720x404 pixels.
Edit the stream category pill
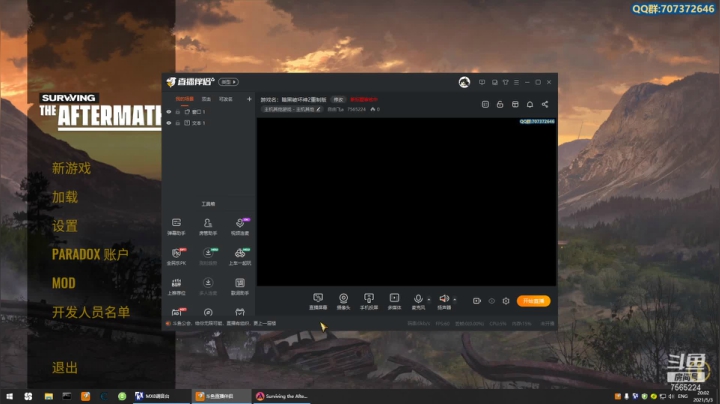(x=292, y=109)
